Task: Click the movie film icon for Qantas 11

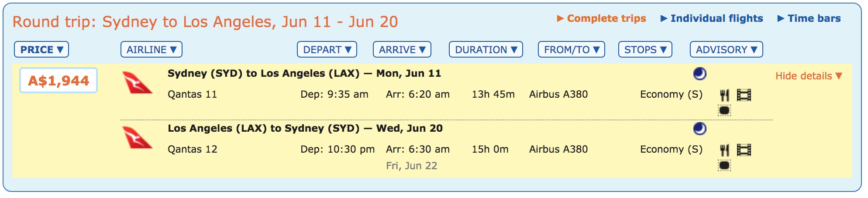Action: 744,95
